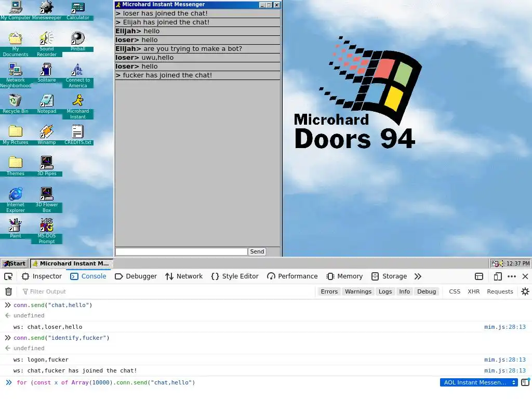Open the Network Neighborhood icon
Image resolution: width=532 pixels, height=399 pixels.
click(x=15, y=75)
